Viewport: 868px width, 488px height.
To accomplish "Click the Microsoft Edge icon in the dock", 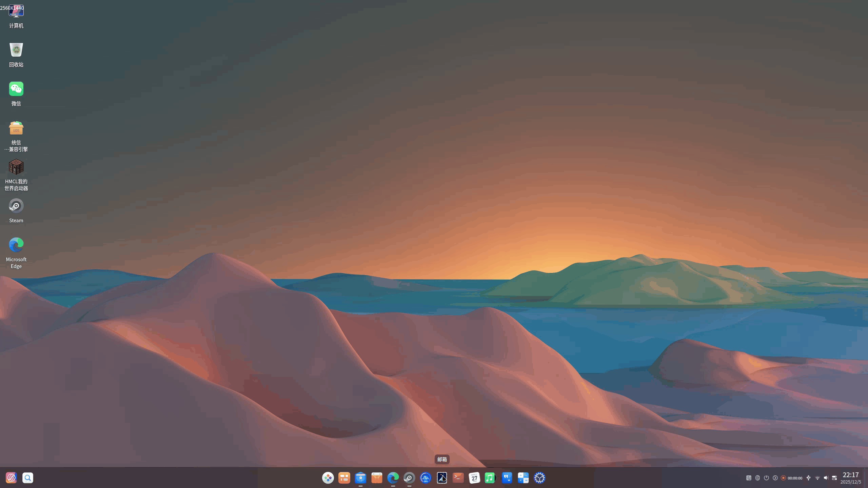I will coord(393,478).
